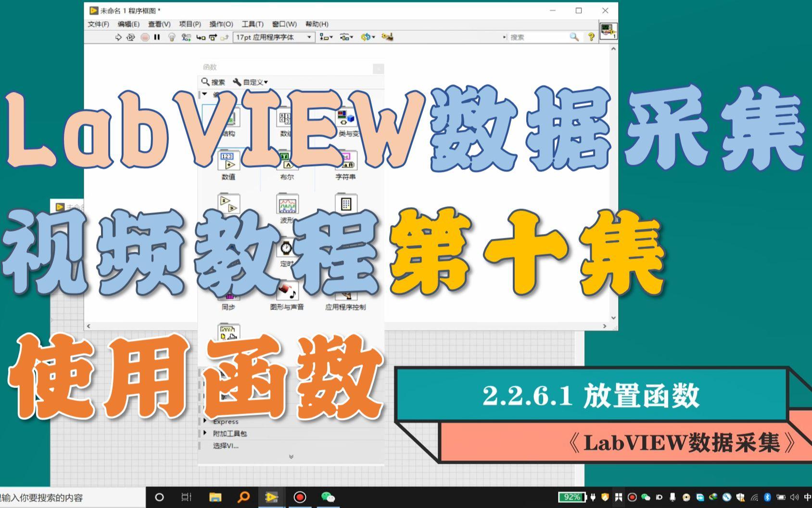
Task: Open the 帮助(H) menu
Action: (x=317, y=24)
